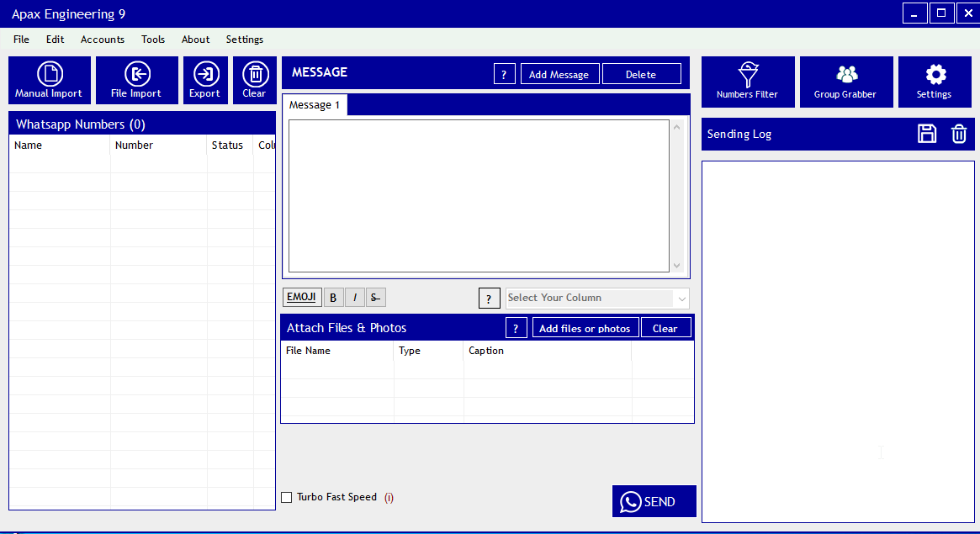Toggle strikethrough text formatting
Screen dimensions: 980x534
coord(375,297)
